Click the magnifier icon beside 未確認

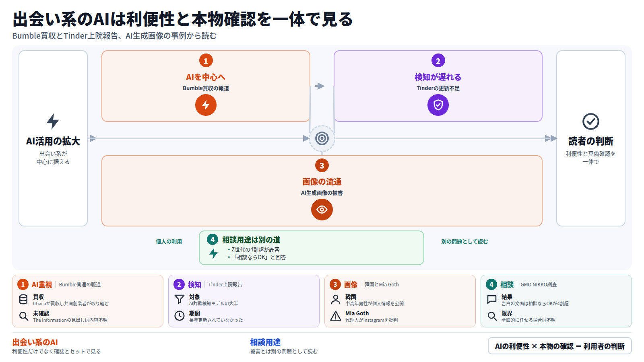[23, 316]
